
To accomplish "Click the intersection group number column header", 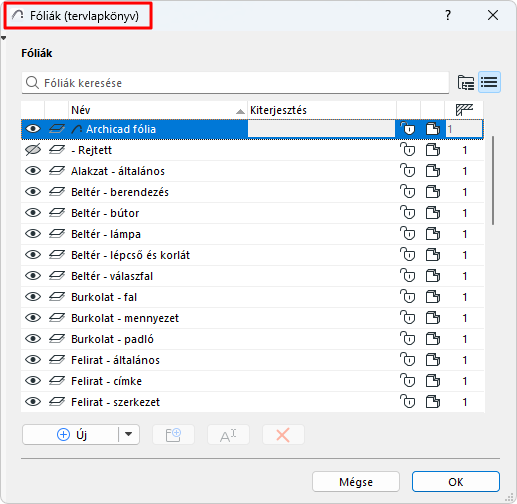I will [x=464, y=110].
